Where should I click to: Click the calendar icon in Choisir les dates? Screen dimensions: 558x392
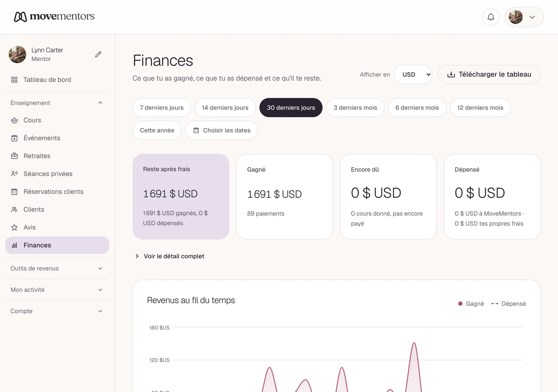pos(196,130)
